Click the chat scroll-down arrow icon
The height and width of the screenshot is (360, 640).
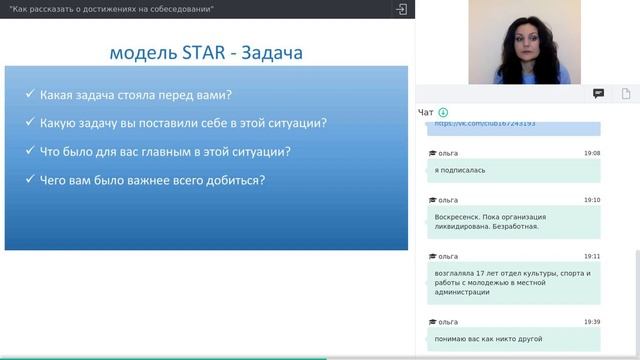pyautogui.click(x=443, y=112)
